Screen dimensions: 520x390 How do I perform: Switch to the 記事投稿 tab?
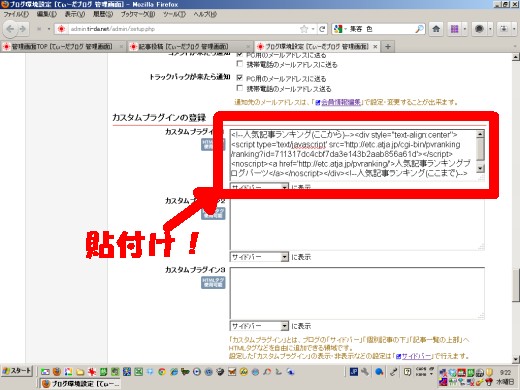(190, 46)
